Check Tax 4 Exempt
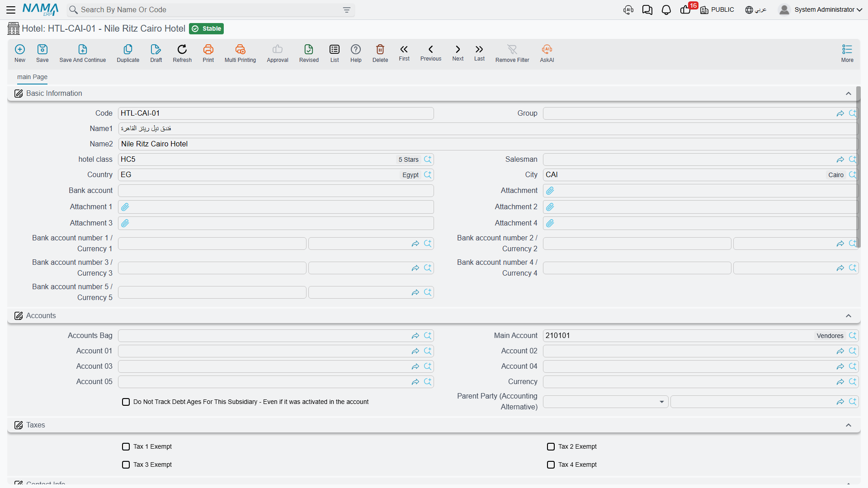This screenshot has width=868, height=488. (x=551, y=465)
